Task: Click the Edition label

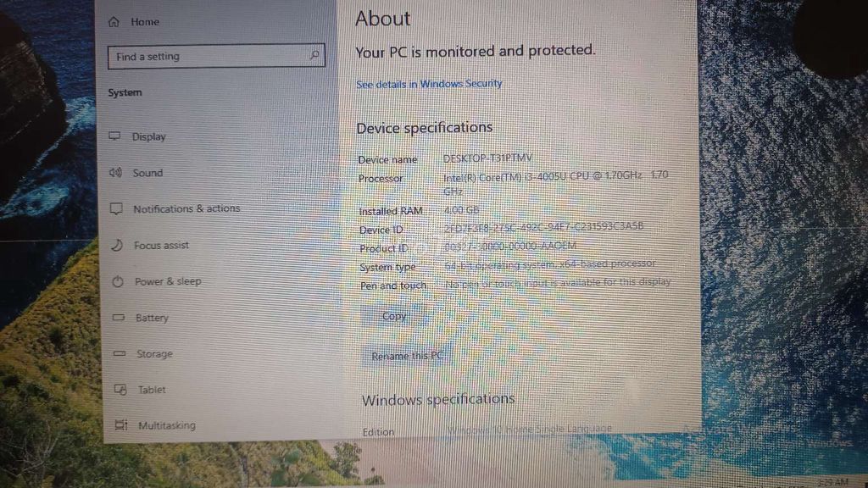Action: [379, 431]
